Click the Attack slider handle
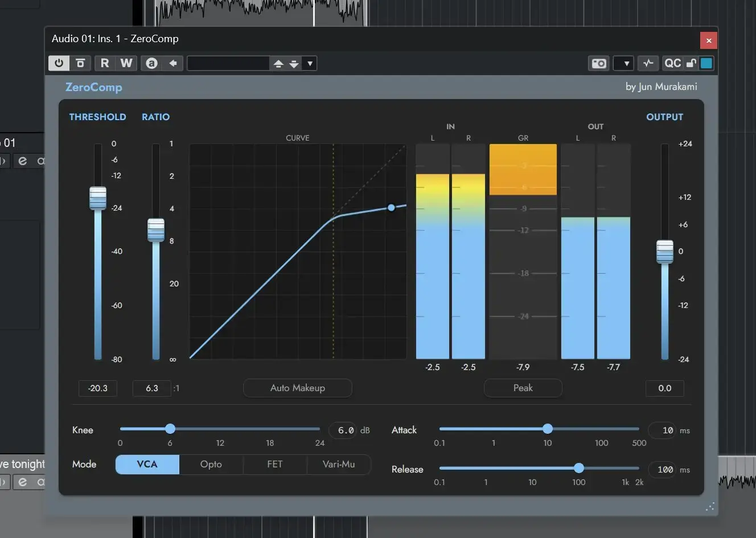 [x=547, y=429]
